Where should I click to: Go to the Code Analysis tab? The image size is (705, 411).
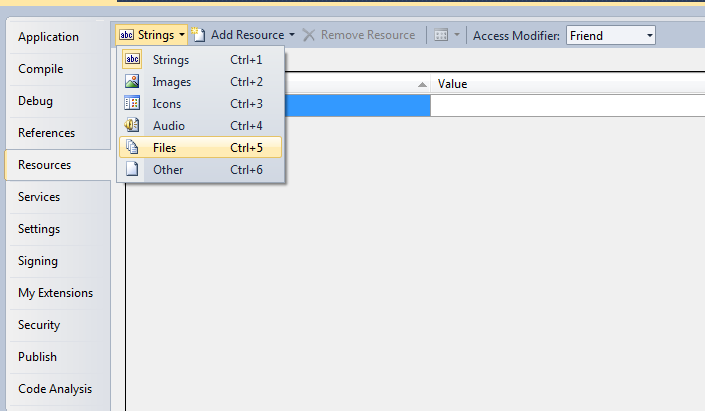(x=55, y=389)
